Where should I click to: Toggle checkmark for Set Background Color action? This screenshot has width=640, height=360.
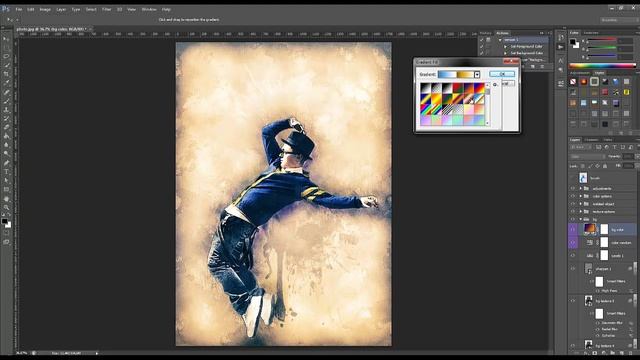coord(482,53)
